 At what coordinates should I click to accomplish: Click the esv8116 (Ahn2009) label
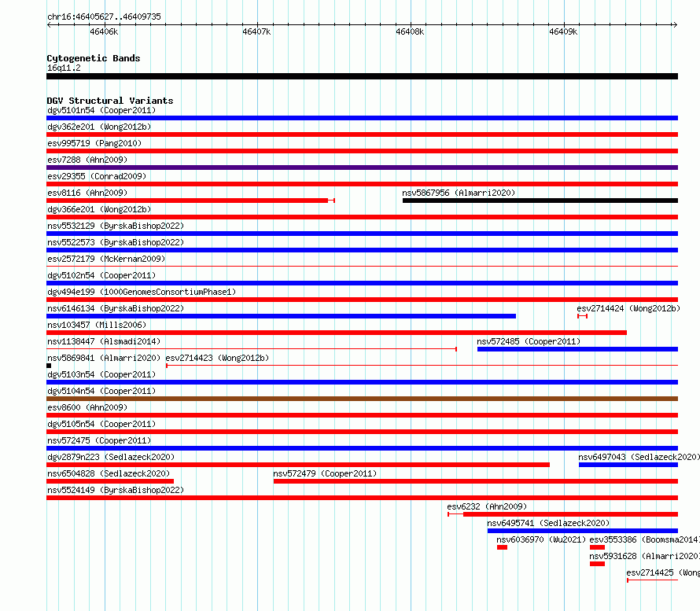pyautogui.click(x=87, y=193)
